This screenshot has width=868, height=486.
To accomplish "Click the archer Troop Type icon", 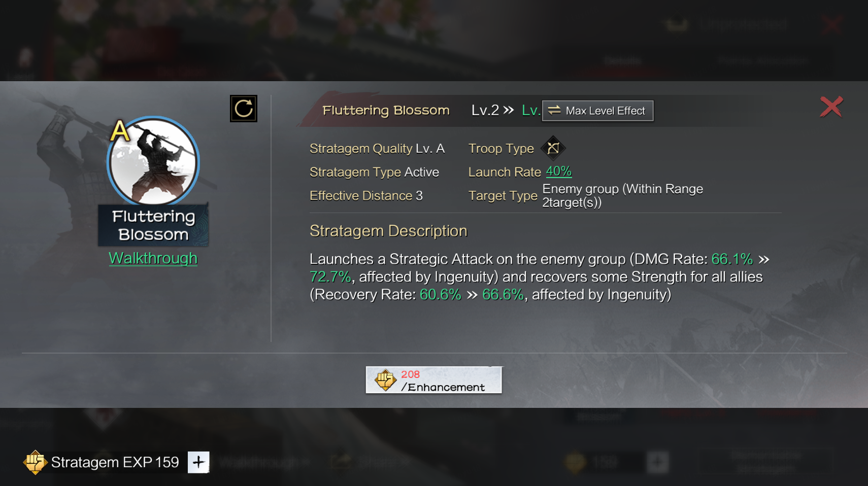I will (x=553, y=148).
